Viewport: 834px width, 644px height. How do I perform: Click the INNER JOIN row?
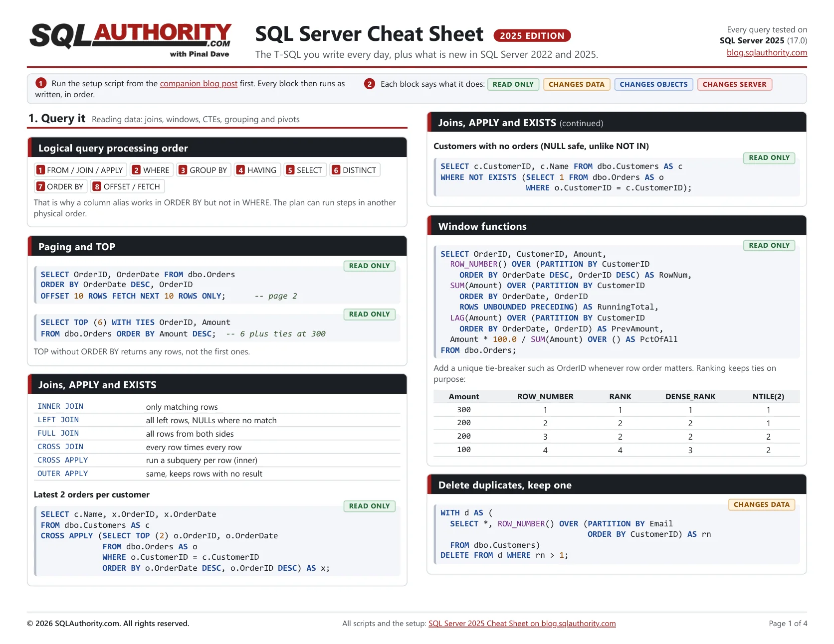[217, 406]
